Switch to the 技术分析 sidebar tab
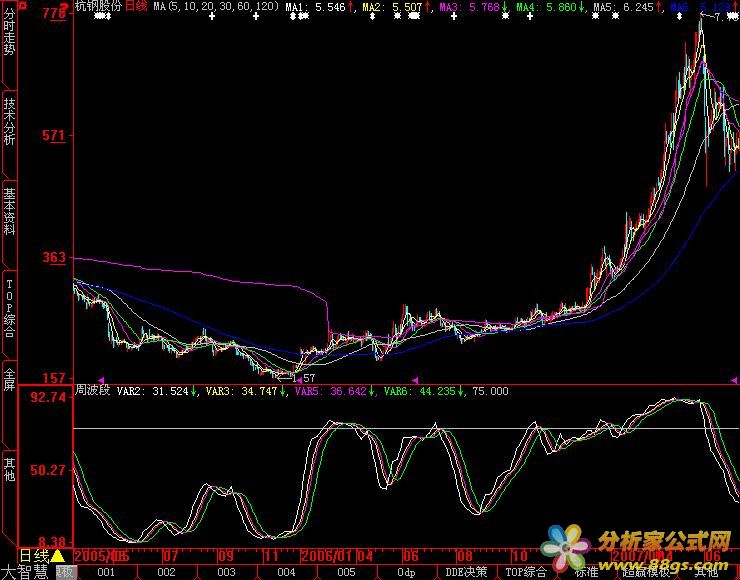This screenshot has width=740, height=580. click(x=9, y=122)
